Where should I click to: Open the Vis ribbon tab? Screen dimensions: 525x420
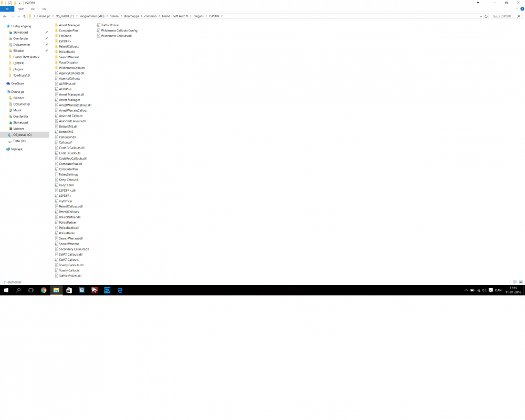pyautogui.click(x=44, y=9)
